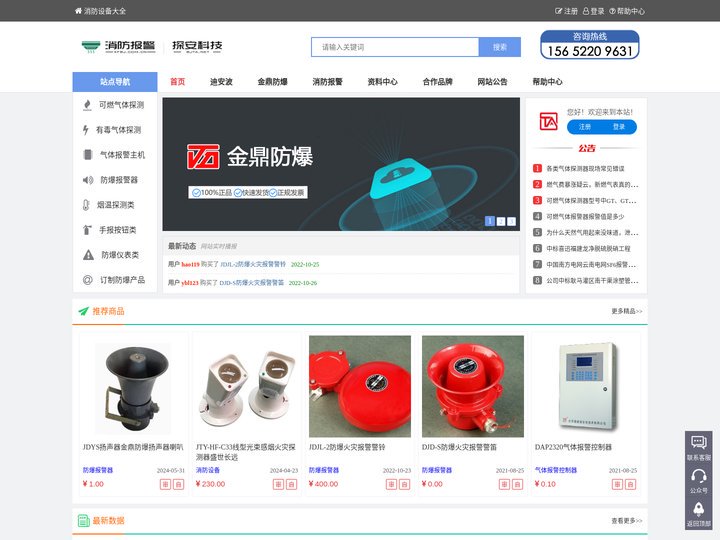The width and height of the screenshot is (720, 540).
Task: Open the DAP2320气体报警控制器 thumbnail
Action: click(586, 387)
